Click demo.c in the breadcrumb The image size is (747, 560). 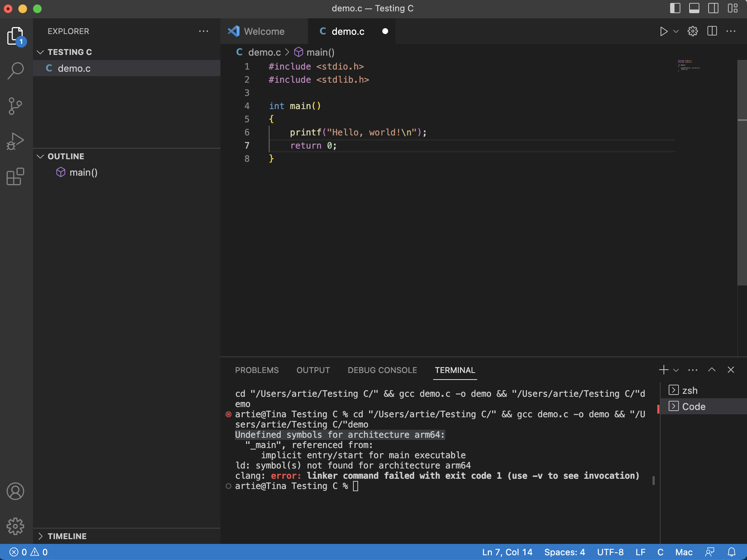coord(259,52)
